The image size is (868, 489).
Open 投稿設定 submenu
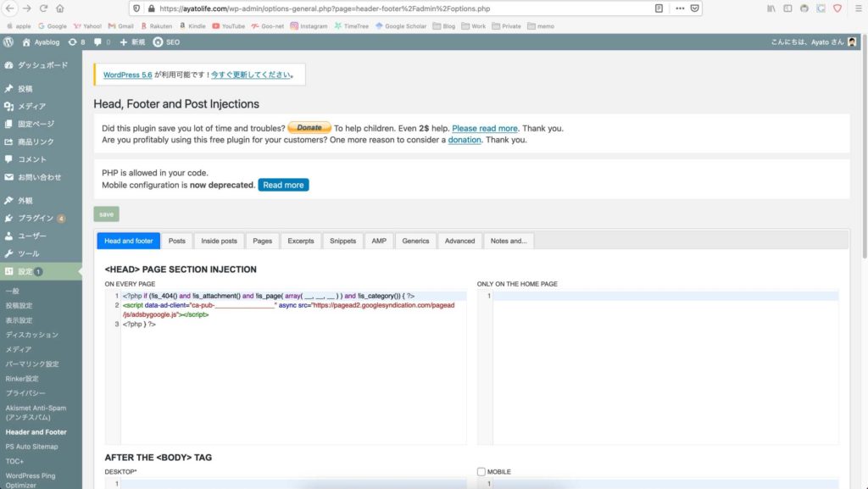tap(19, 305)
